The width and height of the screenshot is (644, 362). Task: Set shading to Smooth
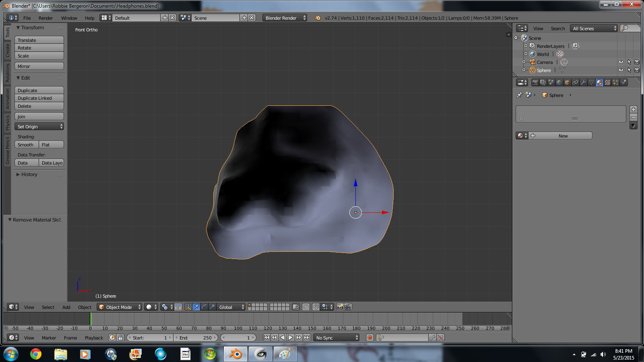27,144
